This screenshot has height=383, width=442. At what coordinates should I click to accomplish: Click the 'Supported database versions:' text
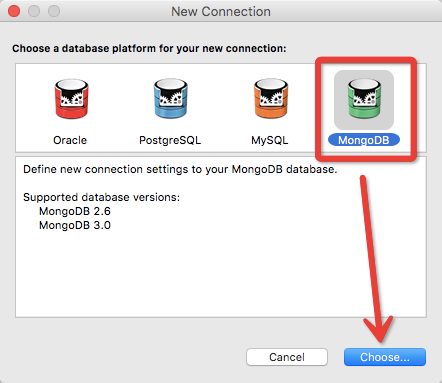pyautogui.click(x=101, y=197)
